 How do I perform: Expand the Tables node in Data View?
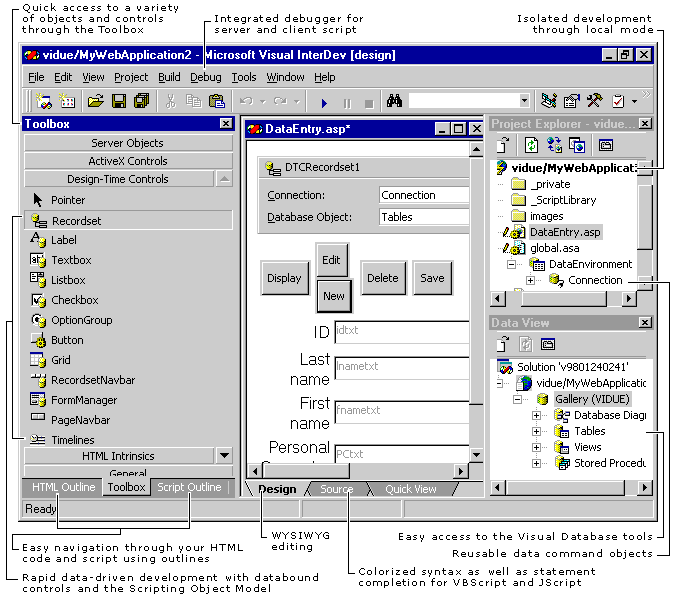click(536, 431)
